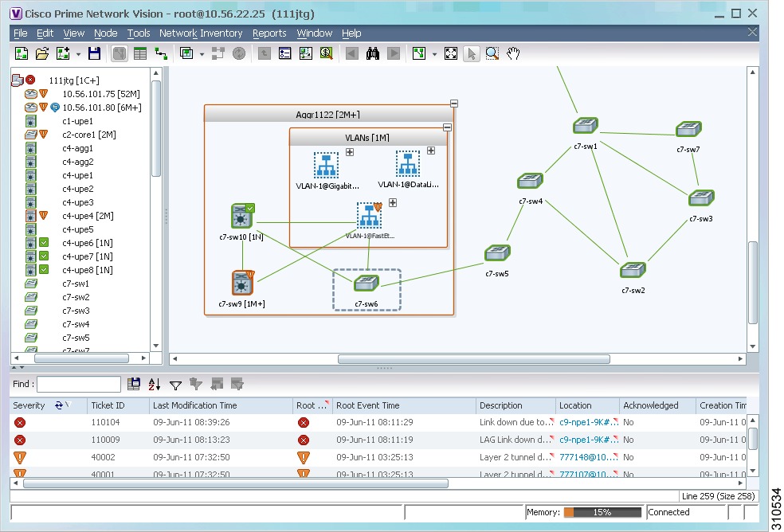This screenshot has height=532, width=784.
Task: Click the overlay tool icon
Action: coord(186,53)
